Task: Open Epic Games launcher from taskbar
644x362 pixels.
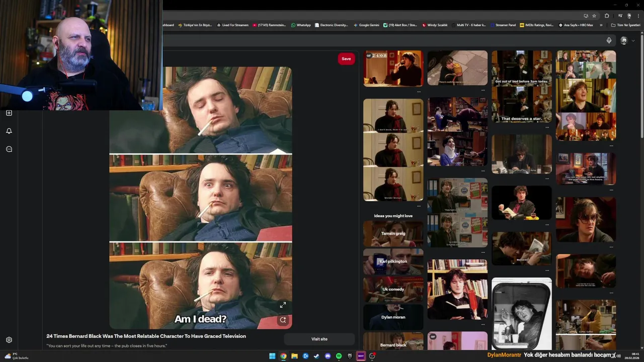Action: pos(350,356)
